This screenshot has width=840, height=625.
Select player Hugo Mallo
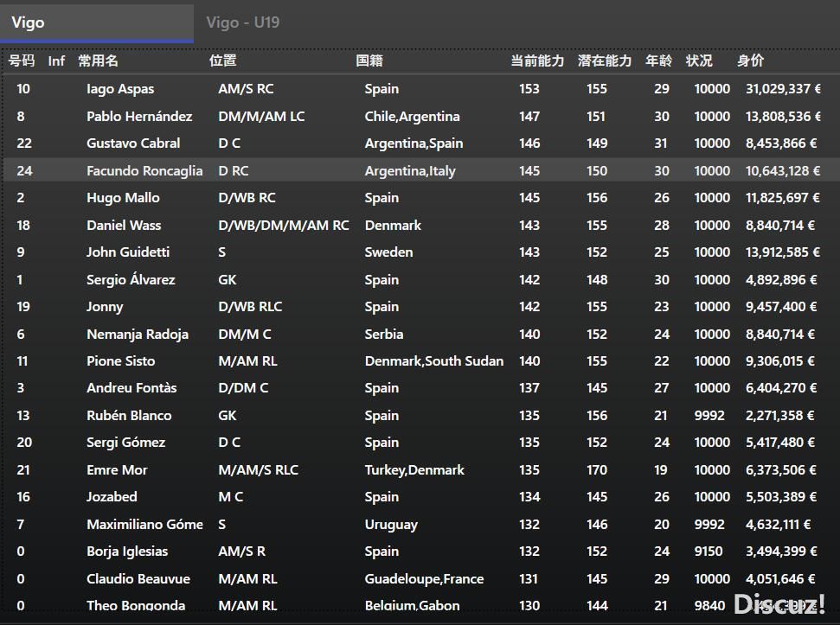[123, 198]
